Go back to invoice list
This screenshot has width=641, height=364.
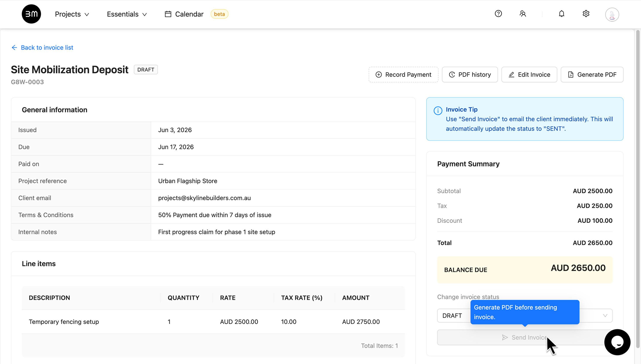click(x=42, y=48)
